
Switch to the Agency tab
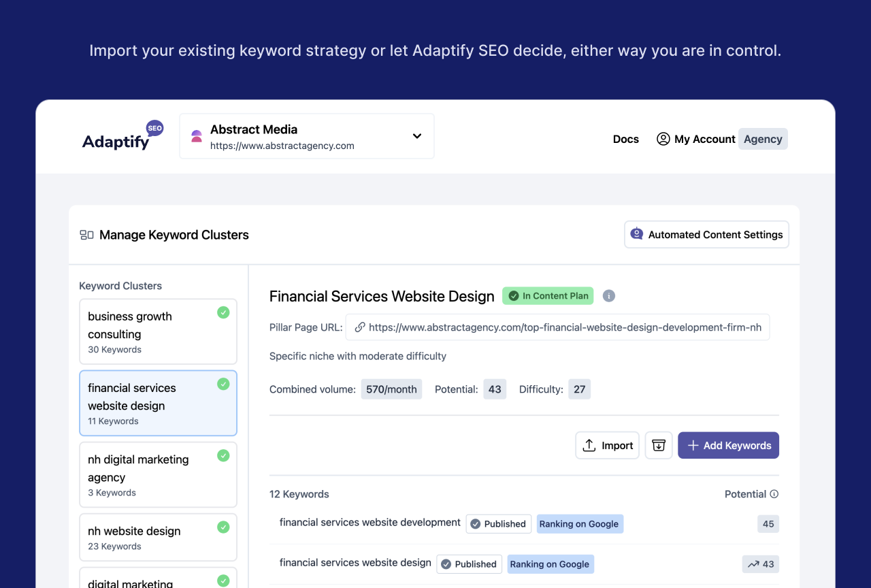click(762, 138)
